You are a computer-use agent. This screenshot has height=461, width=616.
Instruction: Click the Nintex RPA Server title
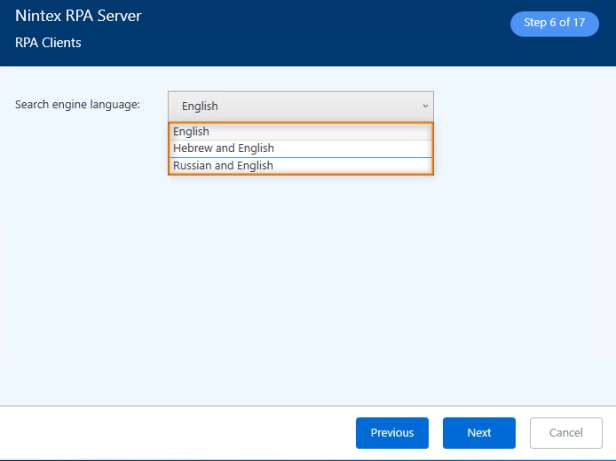coord(77,15)
